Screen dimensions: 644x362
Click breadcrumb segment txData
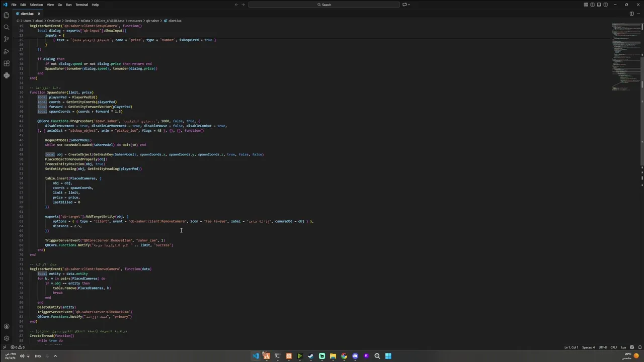[x=86, y=21]
